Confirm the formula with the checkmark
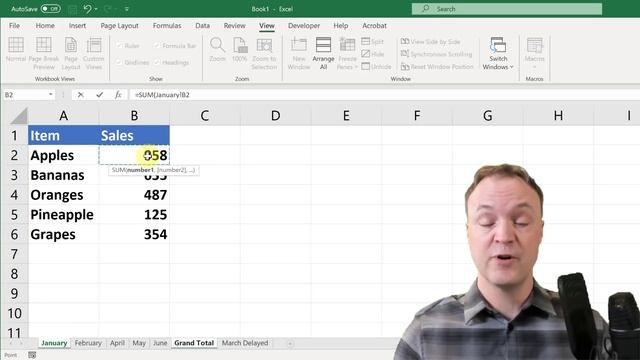The height and width of the screenshot is (360, 640). pyautogui.click(x=99, y=95)
